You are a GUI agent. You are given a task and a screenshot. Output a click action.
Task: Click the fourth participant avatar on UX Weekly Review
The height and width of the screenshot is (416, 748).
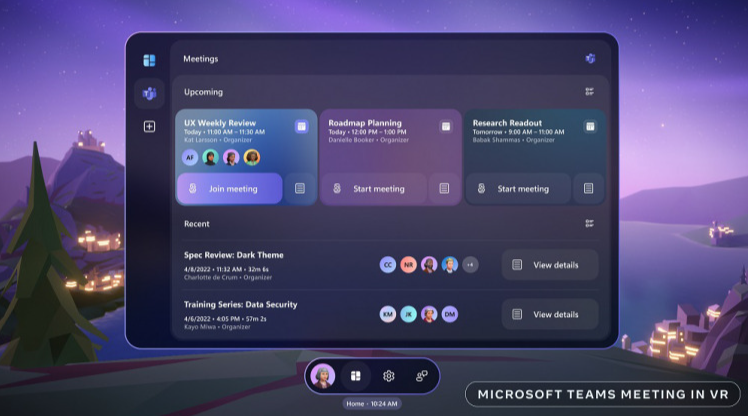(252, 157)
